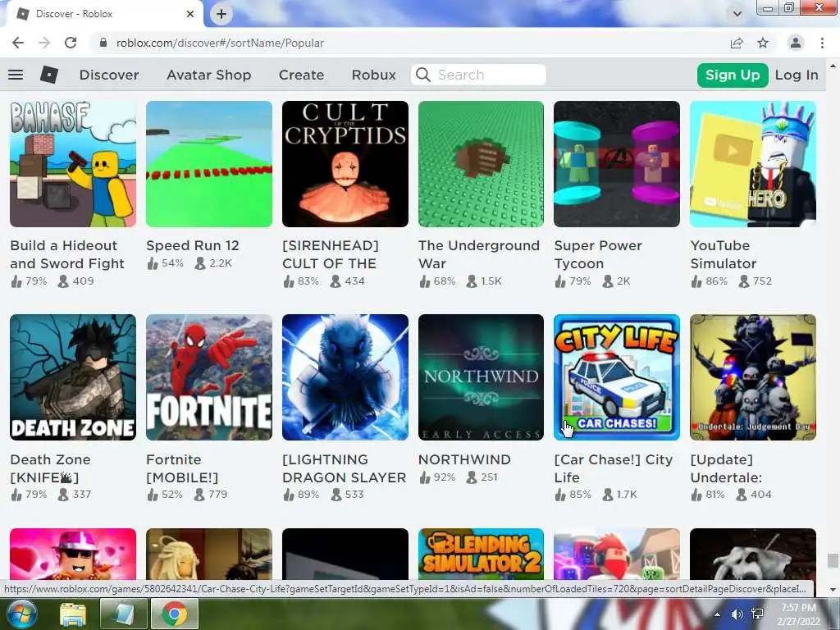The image size is (840, 630).
Task: Open the Discover nav item
Action: click(x=109, y=75)
